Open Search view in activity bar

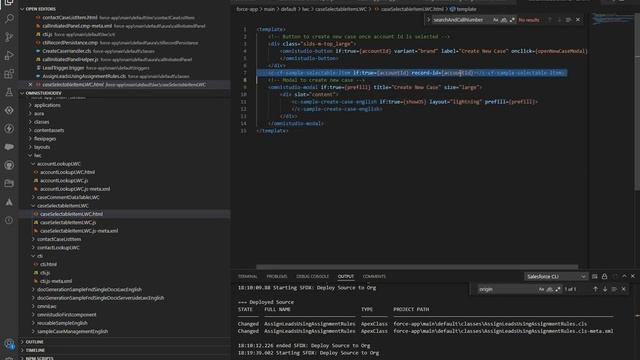point(9,18)
